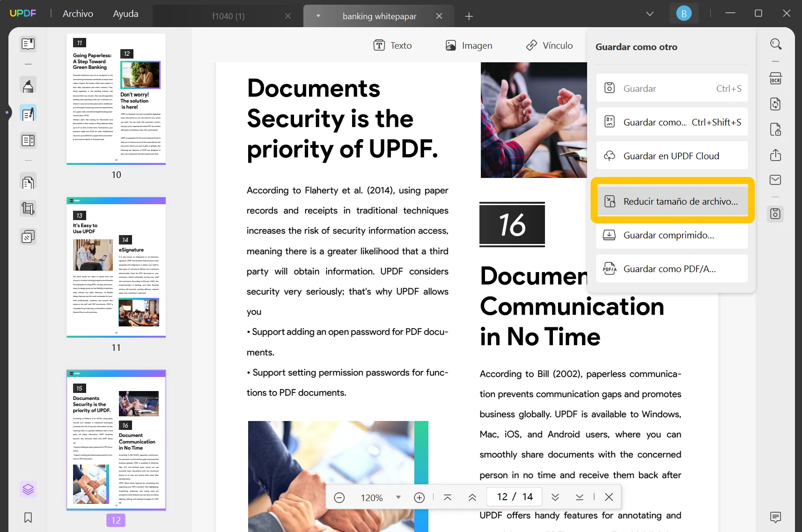Open the user account avatar B

(684, 14)
